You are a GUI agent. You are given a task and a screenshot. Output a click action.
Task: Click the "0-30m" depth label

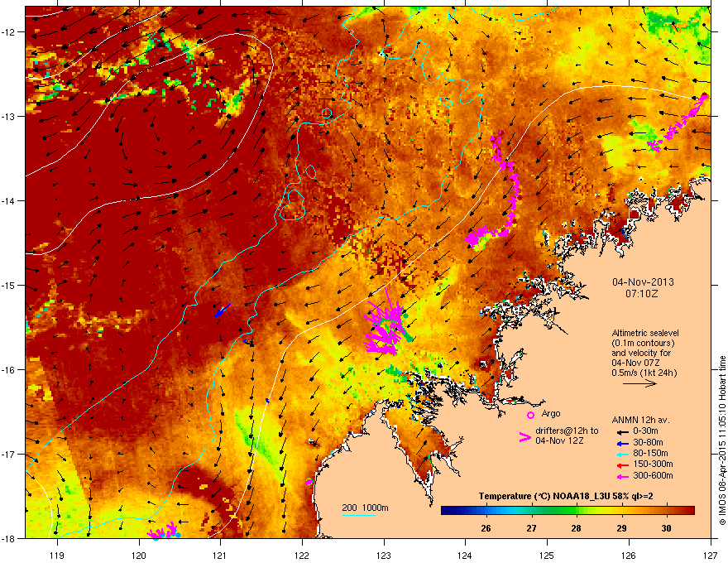(645, 431)
